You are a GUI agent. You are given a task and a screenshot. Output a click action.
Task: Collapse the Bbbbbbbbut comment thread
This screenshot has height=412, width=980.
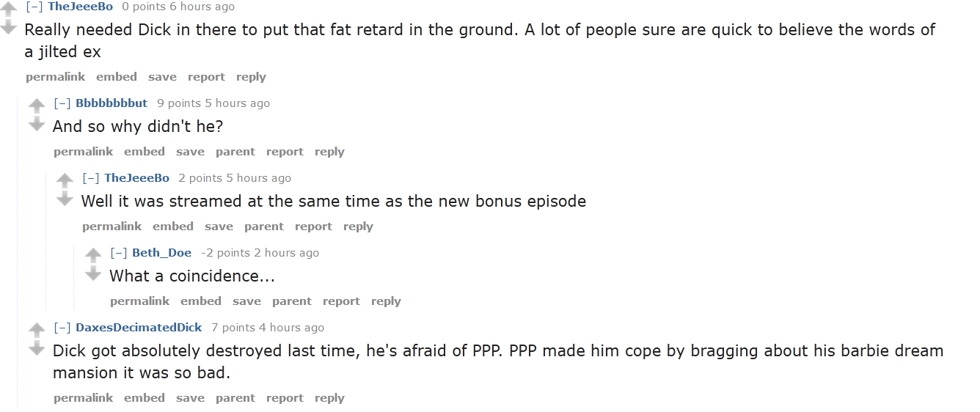[x=62, y=103]
